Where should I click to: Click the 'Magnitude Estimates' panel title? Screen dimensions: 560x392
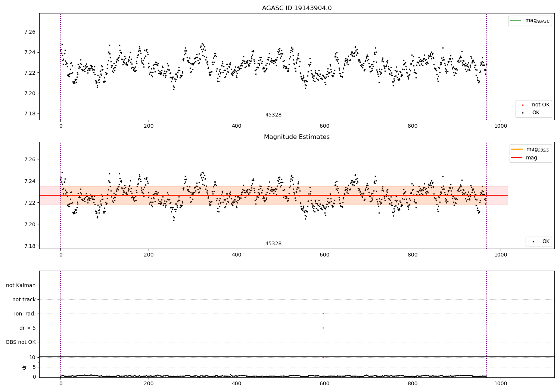(x=297, y=137)
